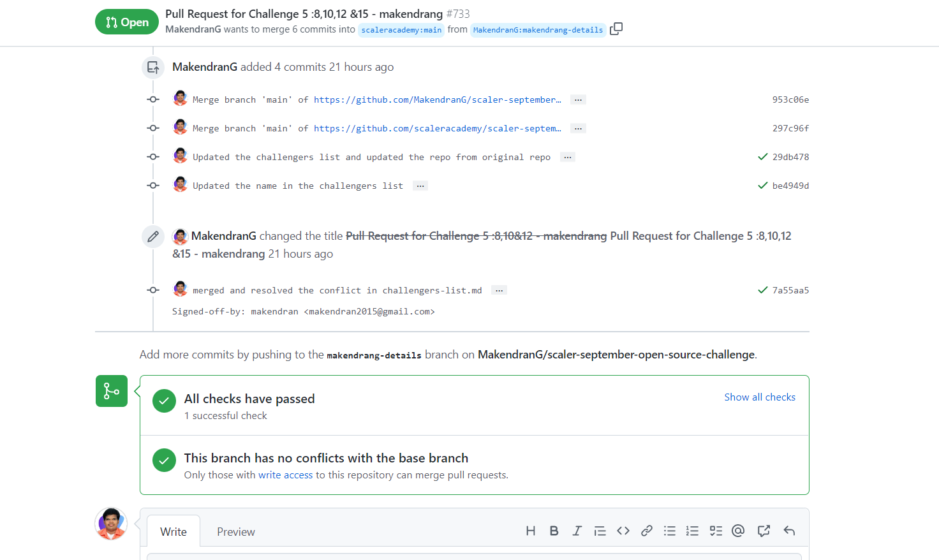Screen dimensions: 939x560
Task: Open MakendranG in 'changed the title' event
Action: 224,236
